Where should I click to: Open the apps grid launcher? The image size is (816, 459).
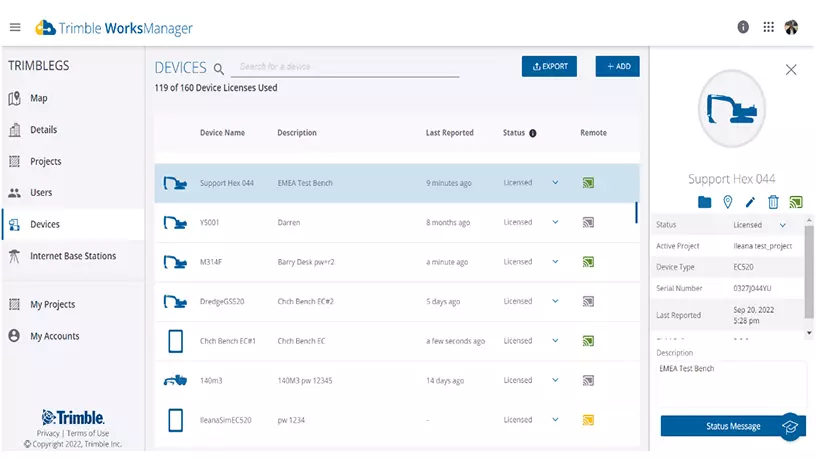[x=768, y=27]
